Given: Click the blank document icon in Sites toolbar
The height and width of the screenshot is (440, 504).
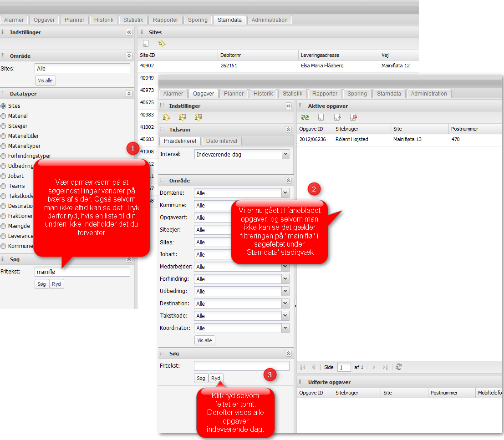Looking at the screenshot, I should [146, 44].
